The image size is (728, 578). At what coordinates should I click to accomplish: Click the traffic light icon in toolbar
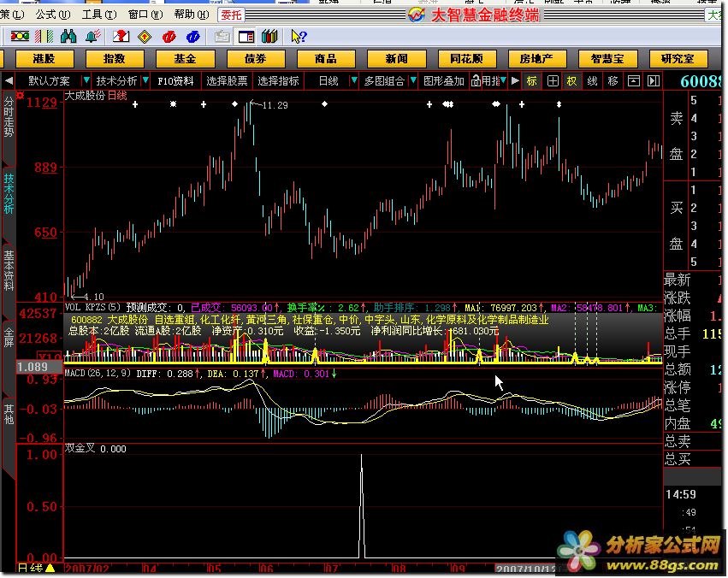tap(20, 36)
